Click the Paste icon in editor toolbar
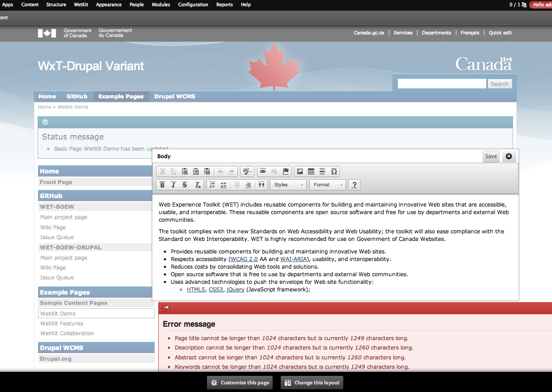This screenshot has height=392, width=552. [x=185, y=171]
